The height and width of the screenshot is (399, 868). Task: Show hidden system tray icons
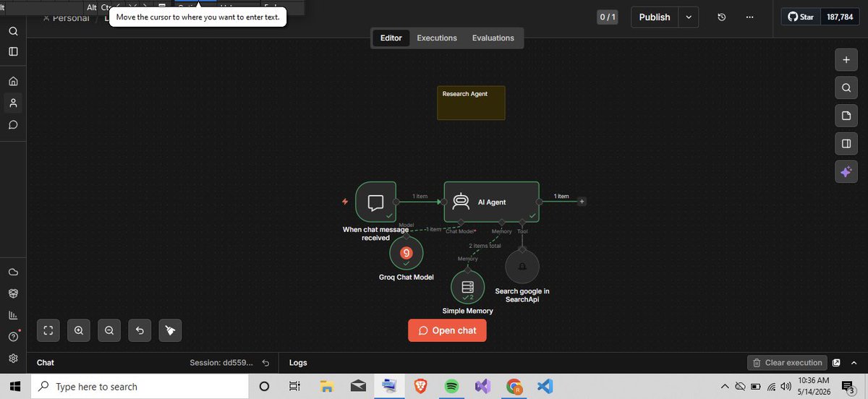(x=726, y=387)
